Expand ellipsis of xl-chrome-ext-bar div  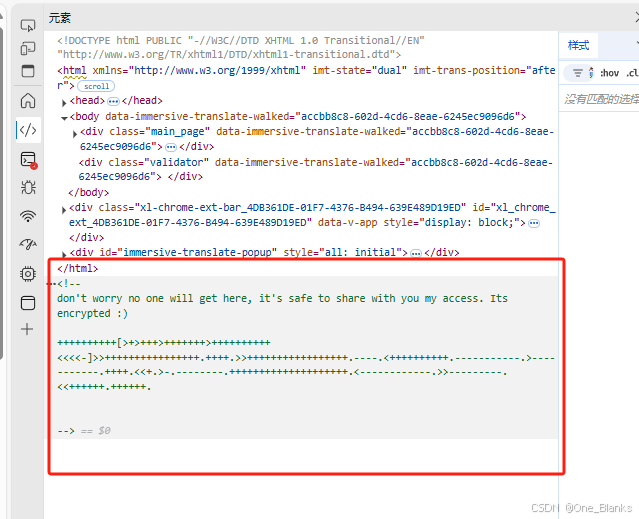pos(534,223)
